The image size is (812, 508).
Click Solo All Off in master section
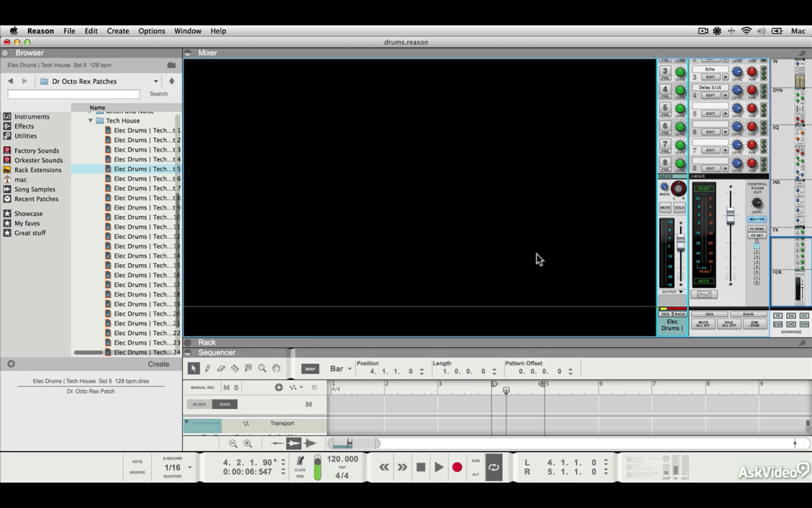tap(729, 324)
